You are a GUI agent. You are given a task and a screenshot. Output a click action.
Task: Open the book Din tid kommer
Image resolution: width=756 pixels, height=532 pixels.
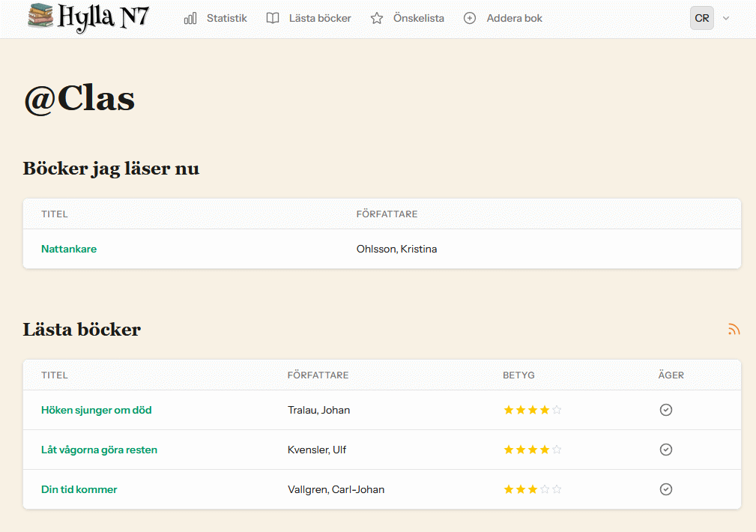coord(79,489)
